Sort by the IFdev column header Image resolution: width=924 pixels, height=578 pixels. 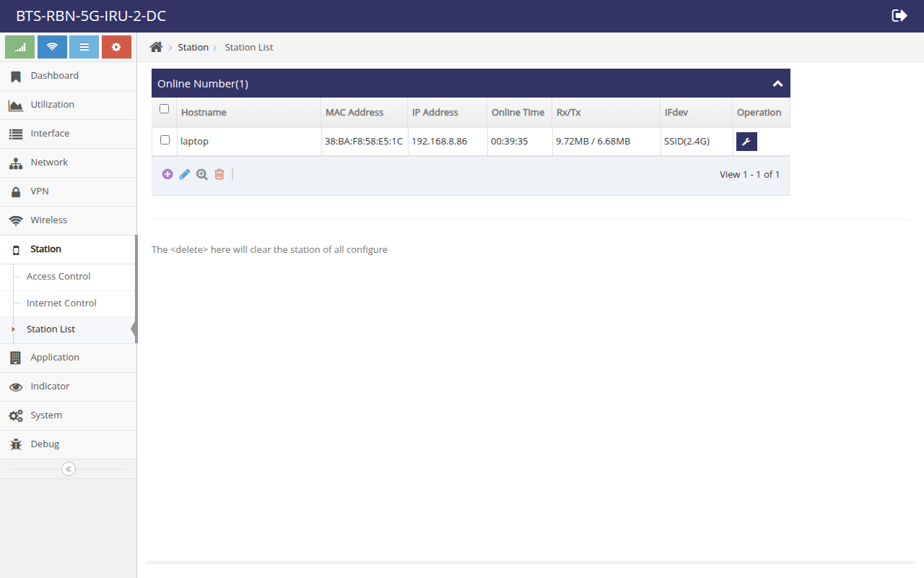tap(697, 113)
